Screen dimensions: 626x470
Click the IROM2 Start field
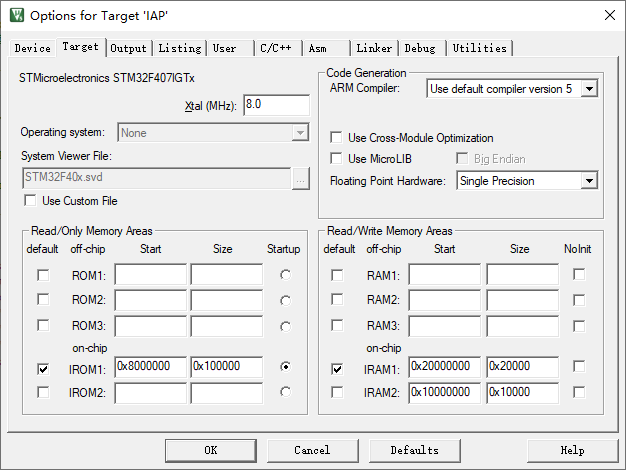[151, 393]
